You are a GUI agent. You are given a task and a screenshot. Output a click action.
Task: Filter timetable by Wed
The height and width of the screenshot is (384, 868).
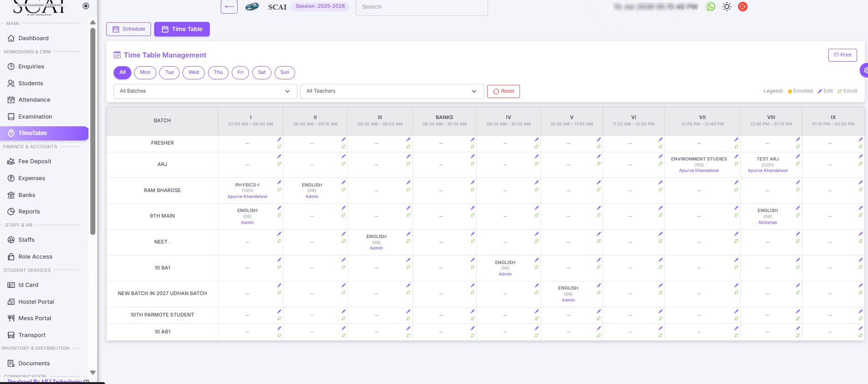coord(194,73)
